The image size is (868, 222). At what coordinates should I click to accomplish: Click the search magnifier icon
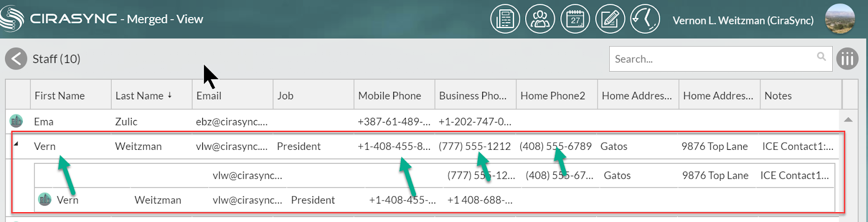click(x=821, y=56)
